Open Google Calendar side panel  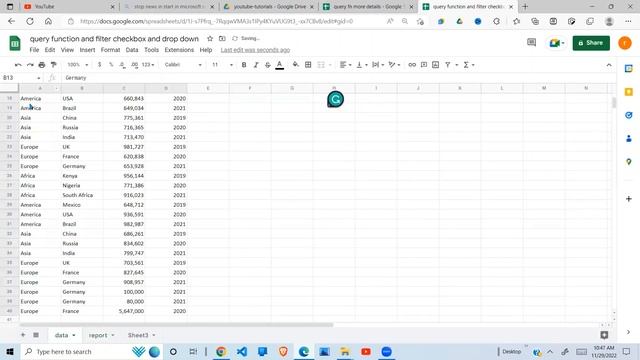click(629, 69)
